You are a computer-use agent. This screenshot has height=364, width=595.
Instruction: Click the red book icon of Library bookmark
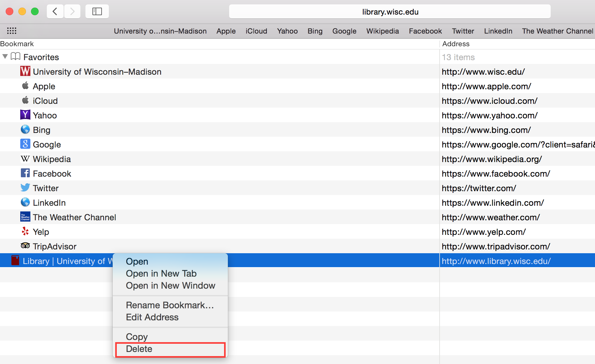click(x=15, y=260)
